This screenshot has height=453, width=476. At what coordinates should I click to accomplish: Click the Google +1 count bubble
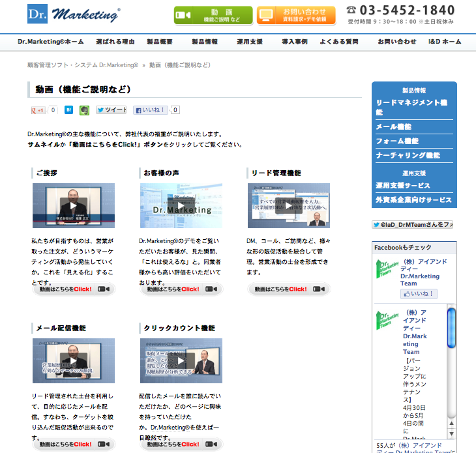[x=53, y=110]
